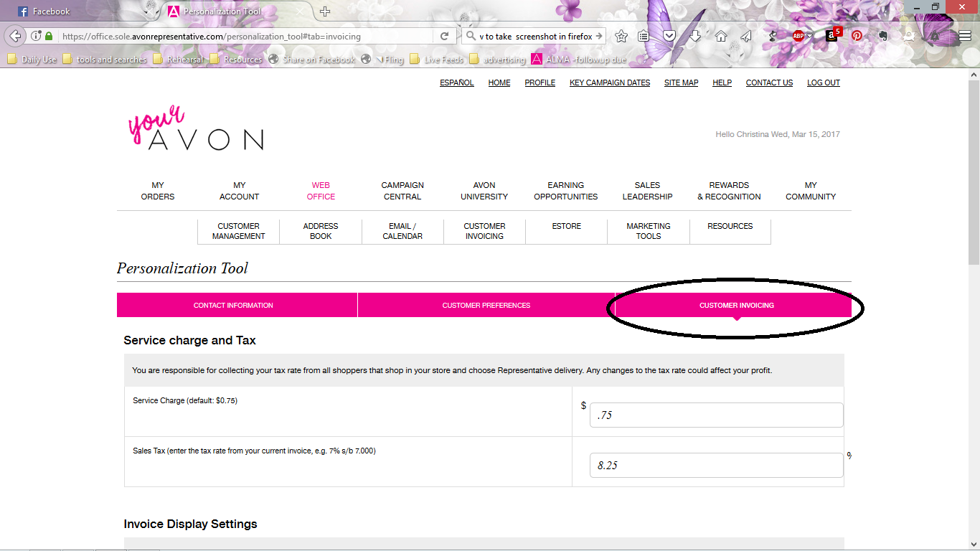The image size is (980, 551).
Task: Save page to Pocket icon
Action: pyautogui.click(x=669, y=36)
